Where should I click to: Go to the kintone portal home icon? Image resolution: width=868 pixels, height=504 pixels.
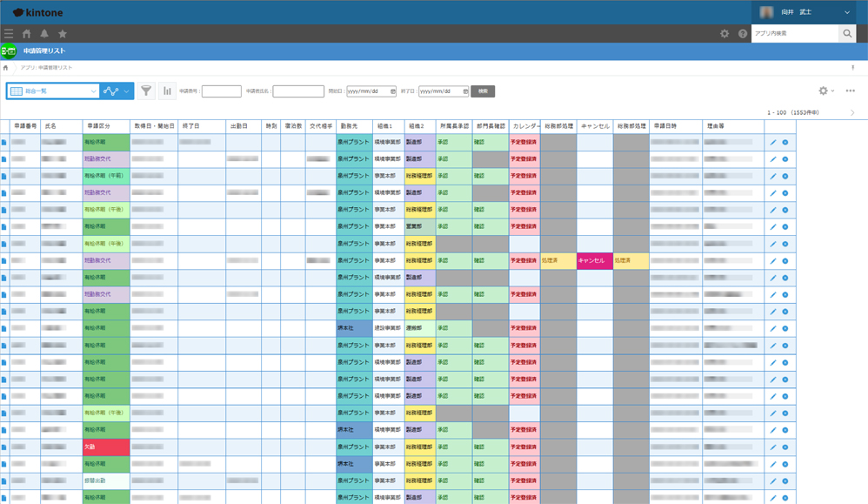pyautogui.click(x=26, y=34)
